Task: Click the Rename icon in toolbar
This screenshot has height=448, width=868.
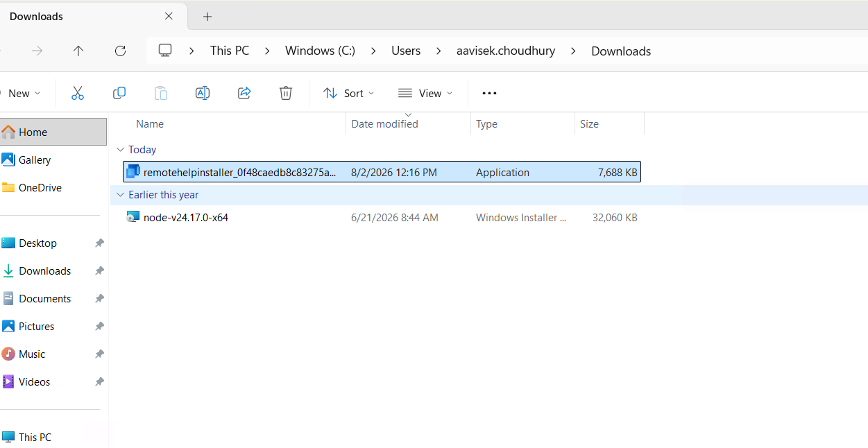Action: tap(203, 93)
